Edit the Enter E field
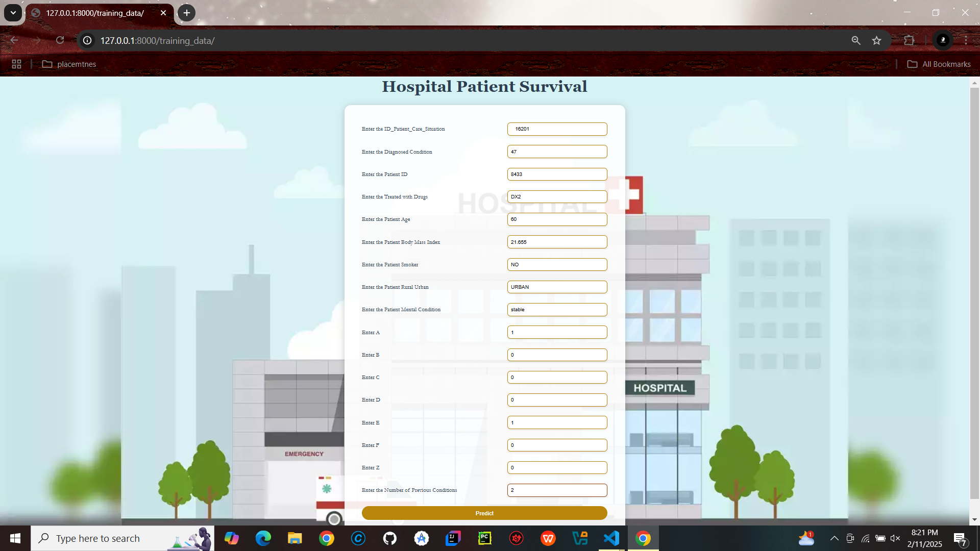Image resolution: width=980 pixels, height=551 pixels. pyautogui.click(x=557, y=422)
